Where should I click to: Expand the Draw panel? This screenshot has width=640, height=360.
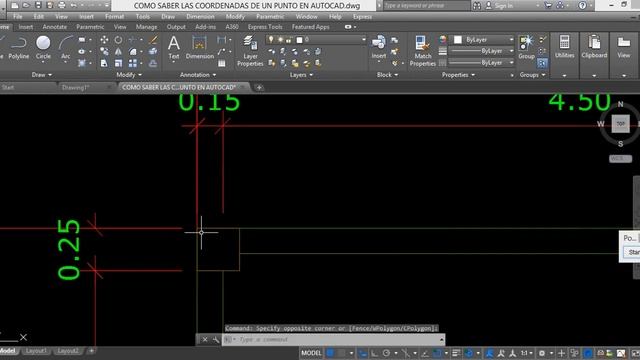[42, 75]
